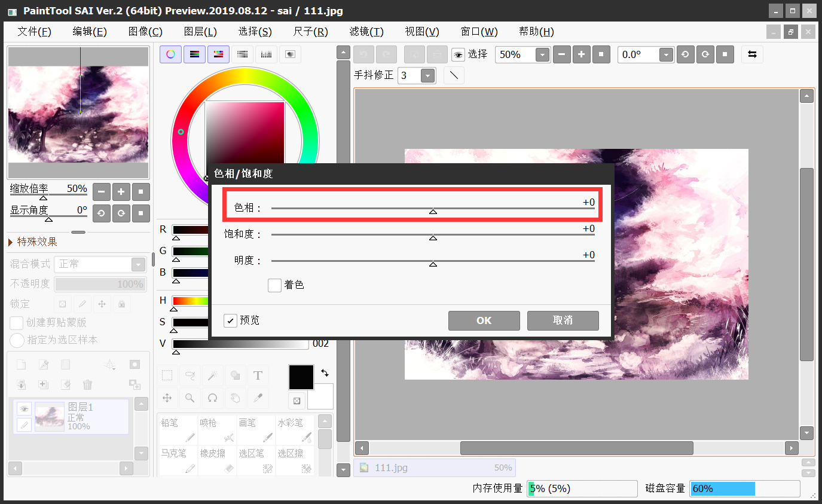This screenshot has width=822, height=504.
Task: Create a new normal layer
Action: tap(21, 365)
